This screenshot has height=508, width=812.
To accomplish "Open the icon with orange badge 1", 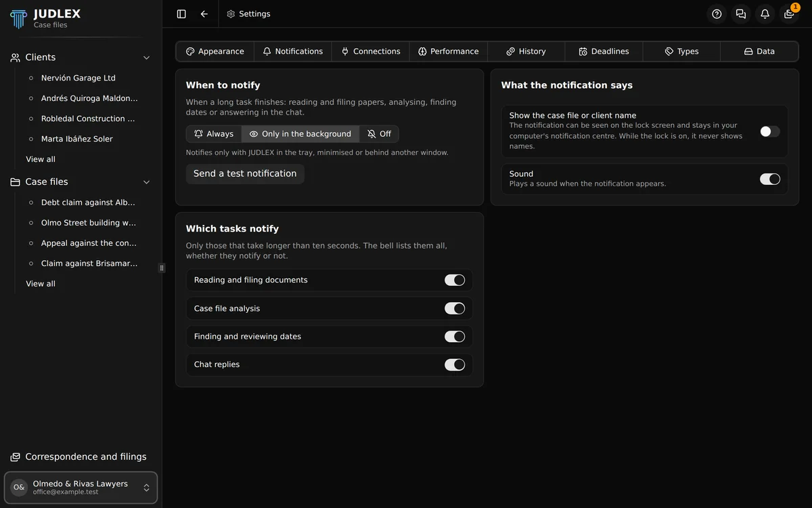I will tap(789, 14).
